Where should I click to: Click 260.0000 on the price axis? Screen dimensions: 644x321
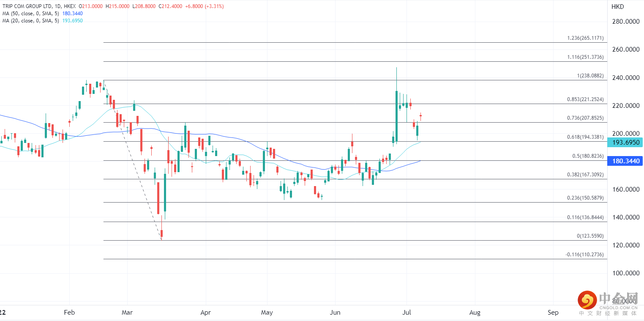click(x=625, y=49)
